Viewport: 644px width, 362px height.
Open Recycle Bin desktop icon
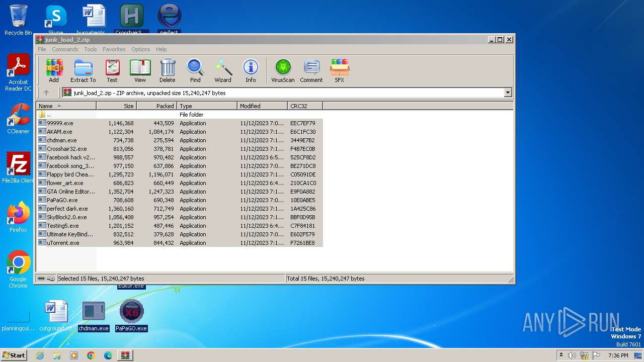(x=18, y=20)
